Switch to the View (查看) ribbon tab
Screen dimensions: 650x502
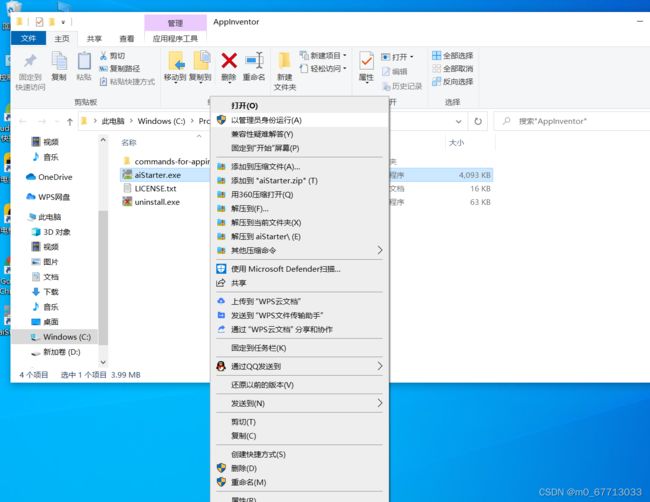[x=127, y=39]
